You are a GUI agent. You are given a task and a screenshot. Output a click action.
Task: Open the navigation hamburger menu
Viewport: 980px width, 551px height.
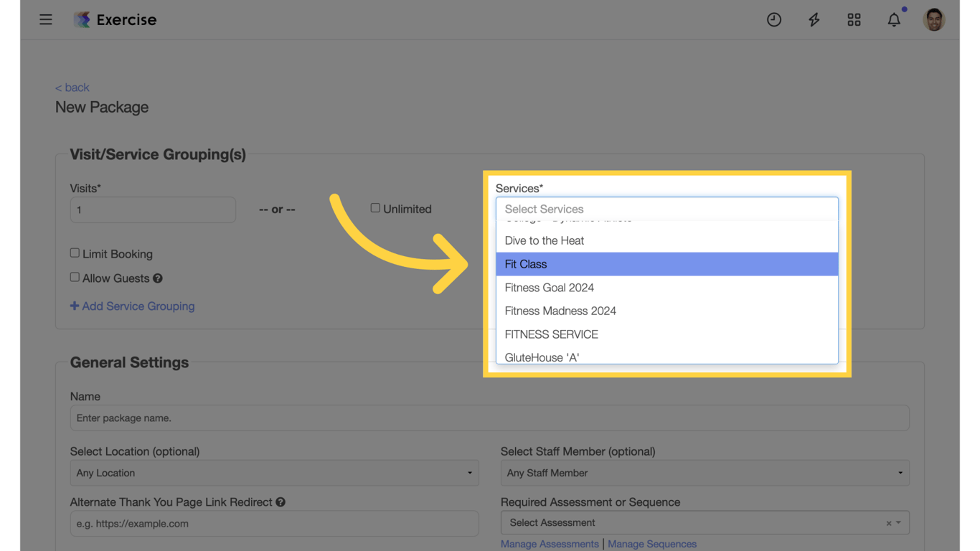[x=46, y=19]
